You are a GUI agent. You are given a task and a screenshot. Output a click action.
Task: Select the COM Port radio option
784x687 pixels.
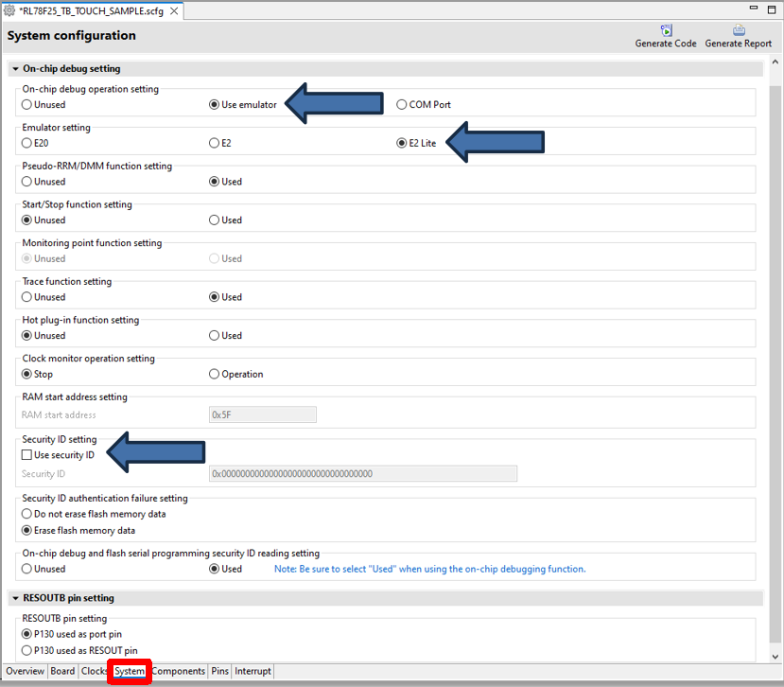(402, 105)
